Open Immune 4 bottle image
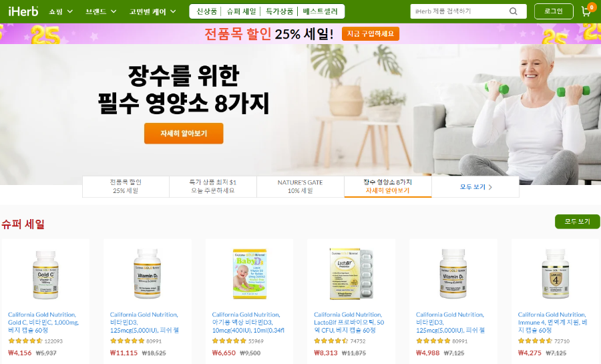601x364 pixels. 555,275
